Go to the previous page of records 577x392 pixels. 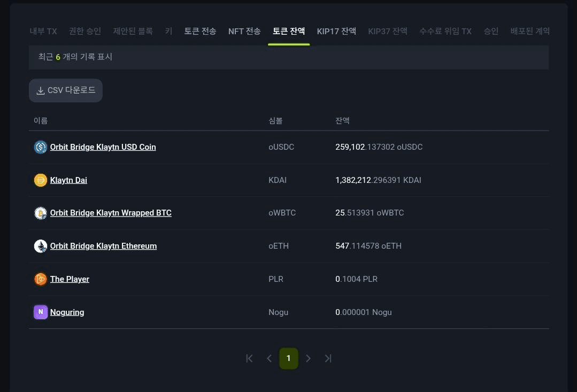click(269, 358)
